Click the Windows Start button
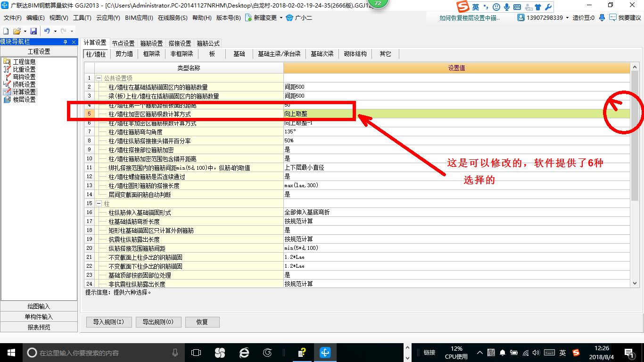The height and width of the screenshot is (362, 644). 11,353
